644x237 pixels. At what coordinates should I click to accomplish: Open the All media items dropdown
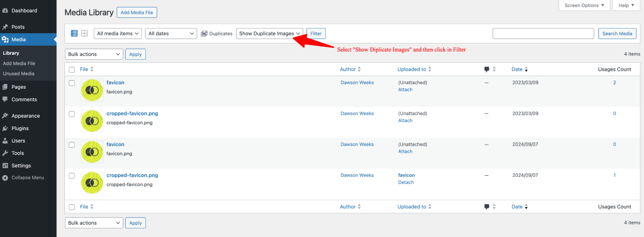[118, 33]
